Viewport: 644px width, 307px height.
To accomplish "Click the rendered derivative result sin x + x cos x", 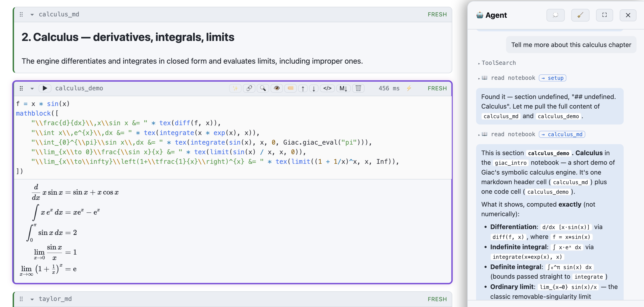I will tap(95, 192).
